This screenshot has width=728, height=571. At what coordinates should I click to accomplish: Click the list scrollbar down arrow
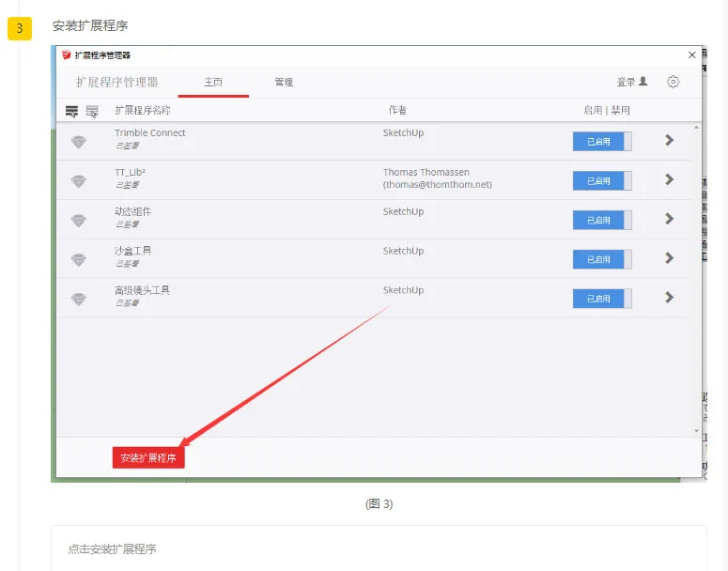[696, 431]
